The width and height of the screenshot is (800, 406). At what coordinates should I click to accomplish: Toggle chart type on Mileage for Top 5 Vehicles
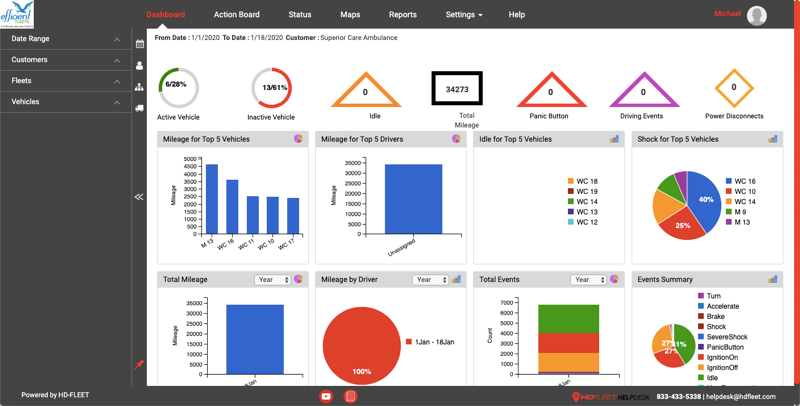[298, 139]
